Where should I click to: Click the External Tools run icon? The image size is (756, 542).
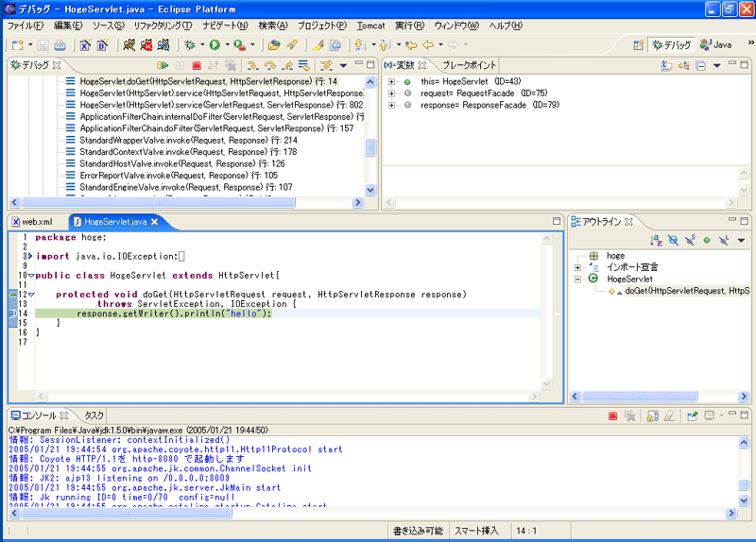(239, 45)
